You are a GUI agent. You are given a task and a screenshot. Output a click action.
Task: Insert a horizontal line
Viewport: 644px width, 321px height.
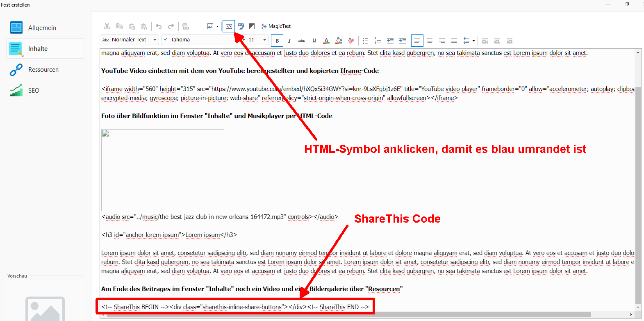pos(198,26)
